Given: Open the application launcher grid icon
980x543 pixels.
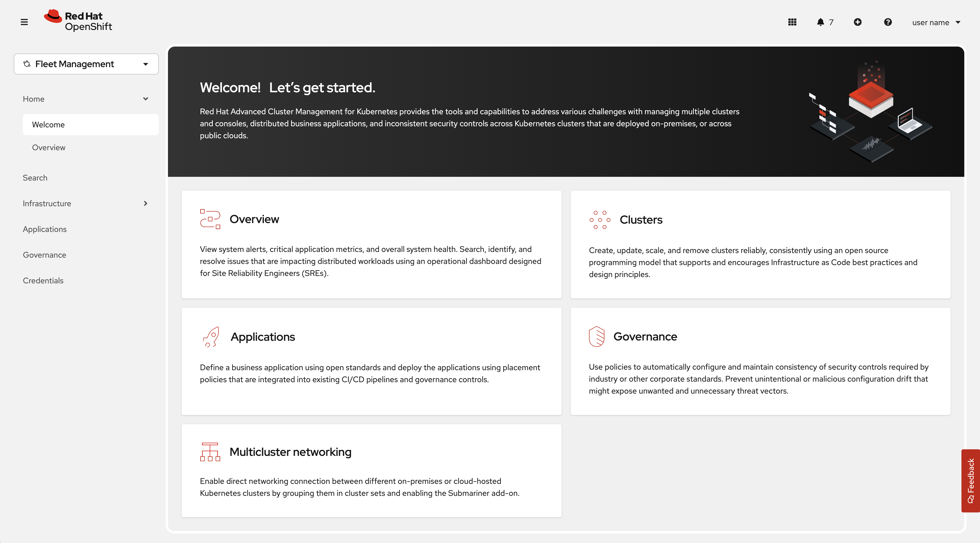Looking at the screenshot, I should [x=792, y=22].
